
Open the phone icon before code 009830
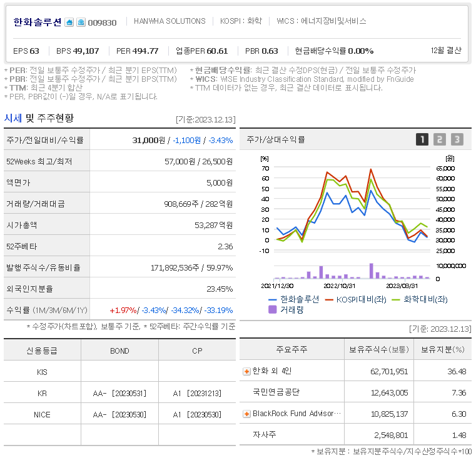[x=81, y=22]
